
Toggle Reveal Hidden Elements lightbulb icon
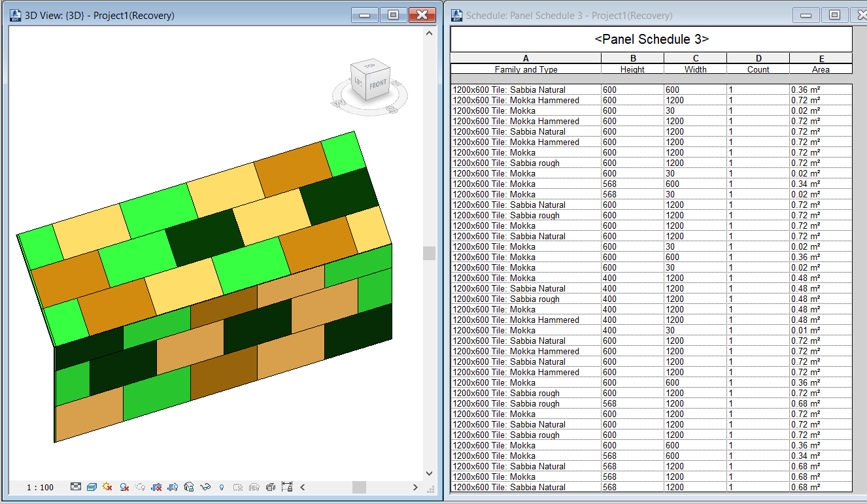(x=222, y=487)
